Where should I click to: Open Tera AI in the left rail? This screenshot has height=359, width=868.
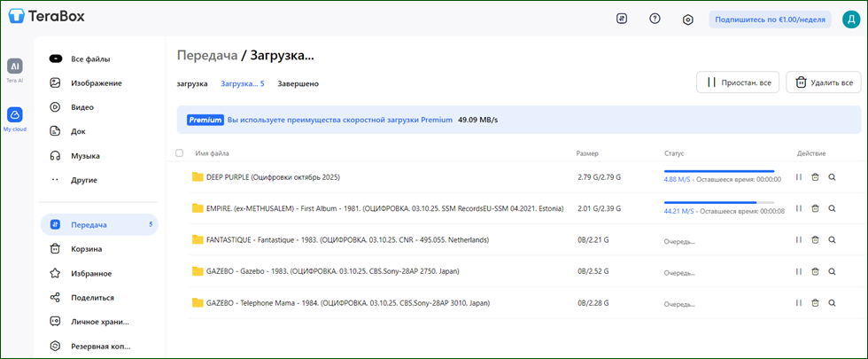15,70
